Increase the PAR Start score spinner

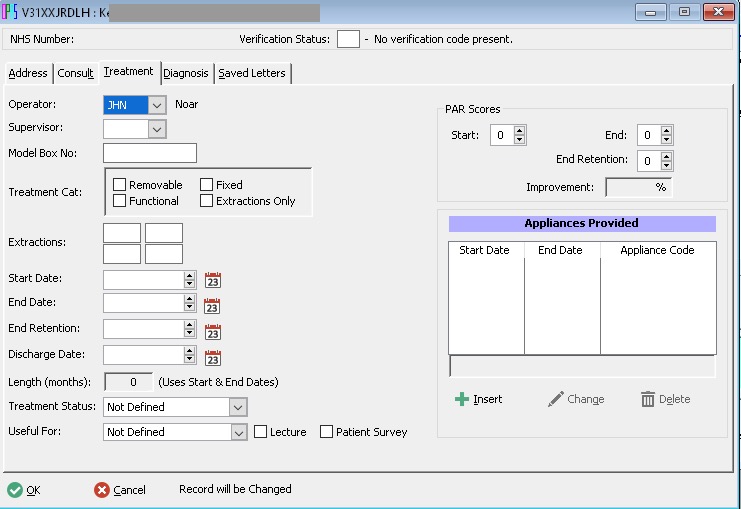point(520,131)
